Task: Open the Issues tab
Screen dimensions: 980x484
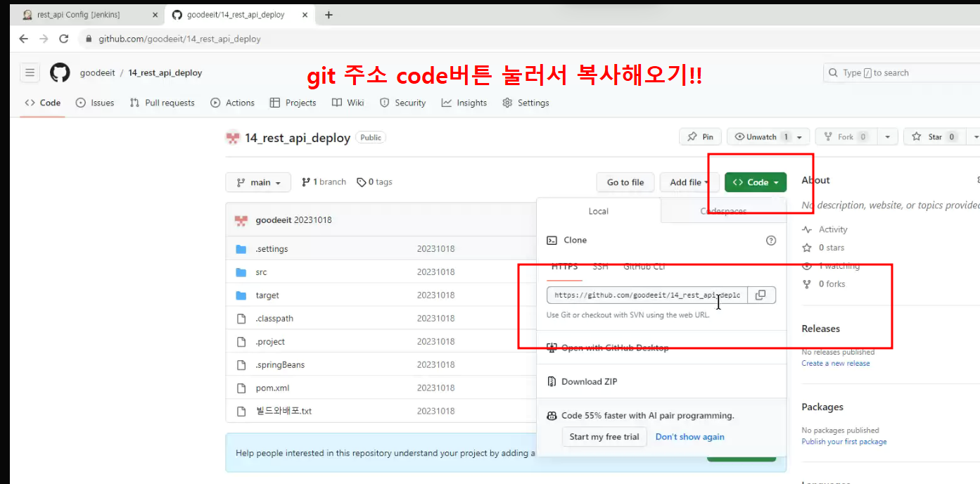Action: 95,103
